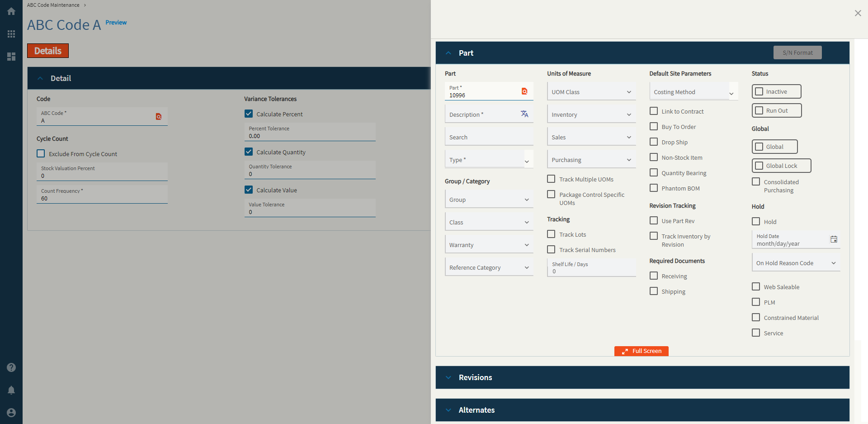Switch to the Details tab
The image size is (868, 424).
point(47,51)
